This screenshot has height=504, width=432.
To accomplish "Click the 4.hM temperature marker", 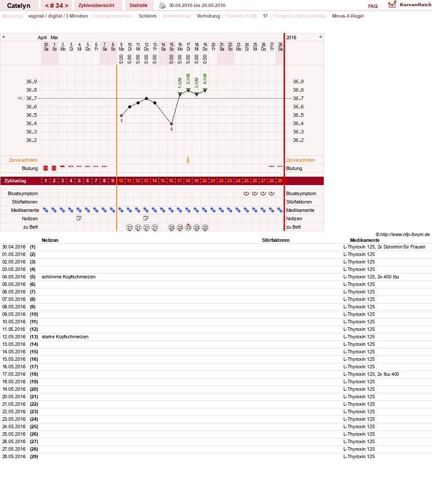I will point(205,90).
